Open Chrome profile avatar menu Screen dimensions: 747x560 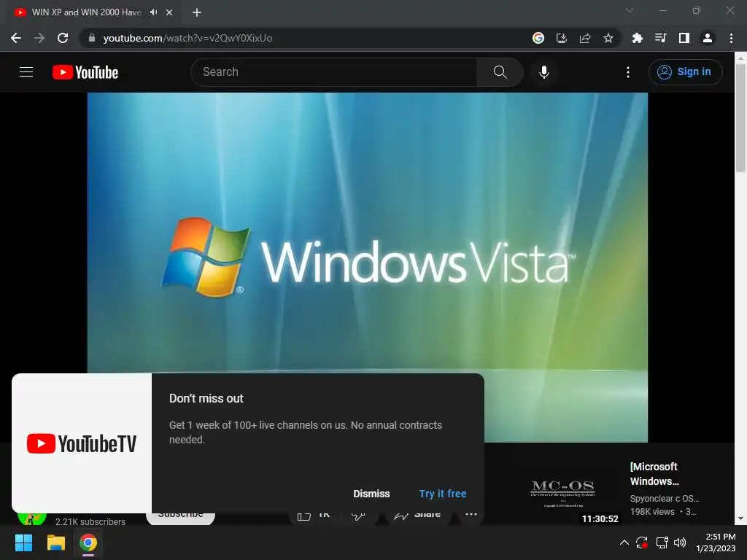tap(708, 38)
